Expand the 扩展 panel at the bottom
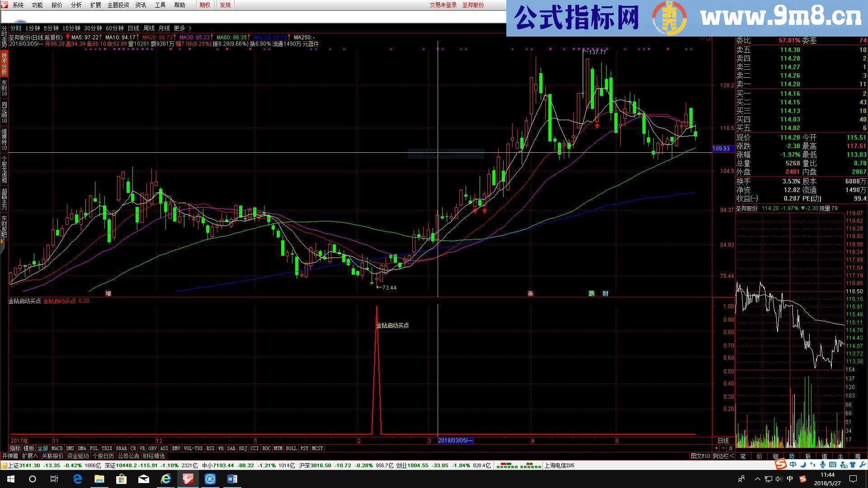This screenshot has width=868, height=488. click(x=29, y=455)
